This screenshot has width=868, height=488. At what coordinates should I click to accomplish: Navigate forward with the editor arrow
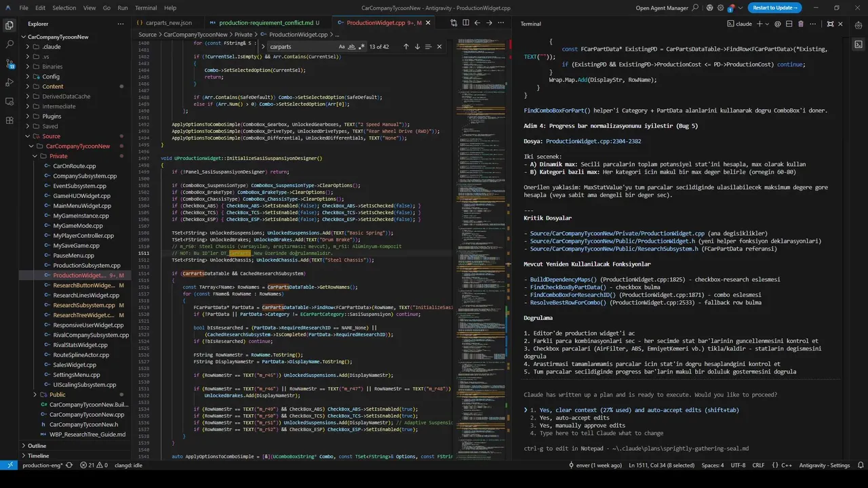(x=488, y=23)
